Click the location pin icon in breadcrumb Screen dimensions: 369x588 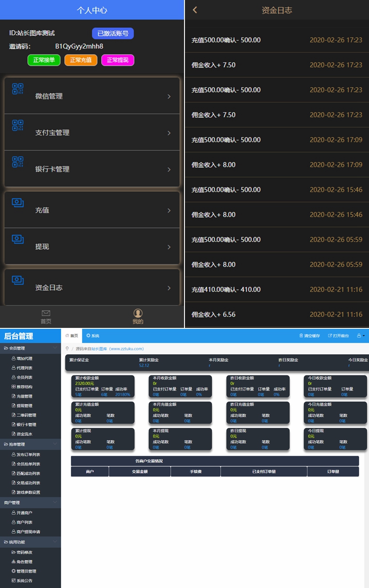[67, 348]
